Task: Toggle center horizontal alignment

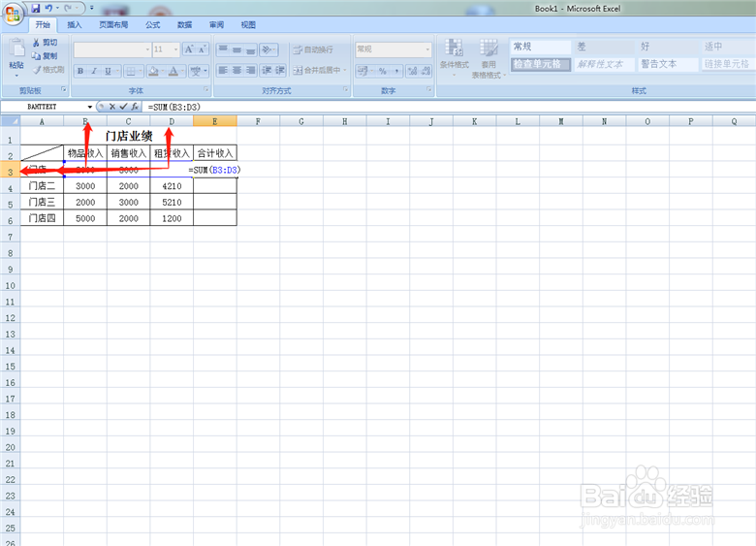Action: point(236,71)
